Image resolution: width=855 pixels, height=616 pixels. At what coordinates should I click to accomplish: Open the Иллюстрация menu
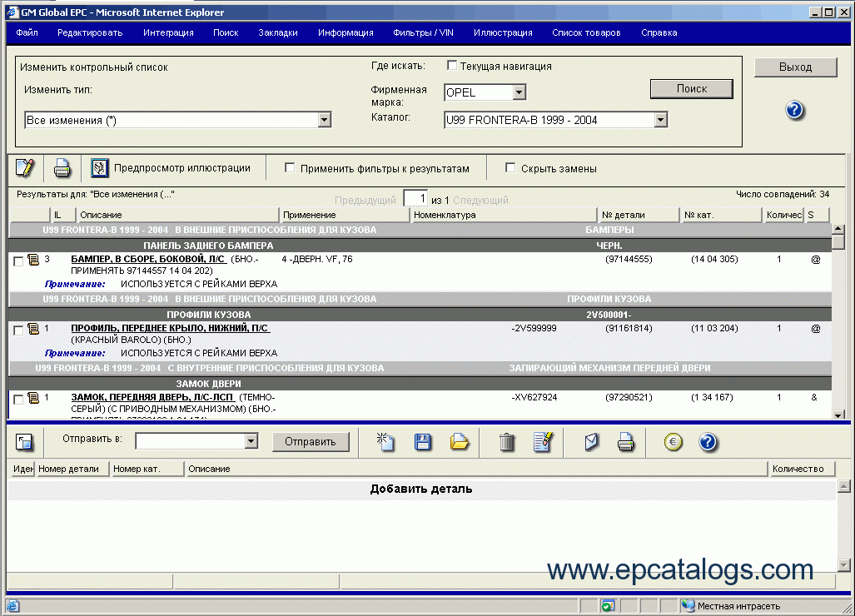[x=503, y=32]
